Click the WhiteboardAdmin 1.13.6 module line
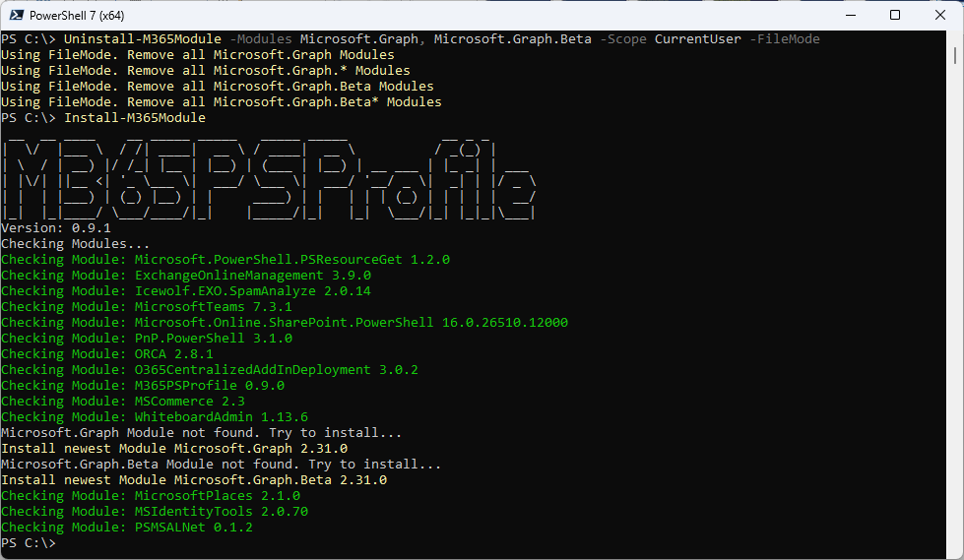This screenshot has height=560, width=964. pos(154,417)
